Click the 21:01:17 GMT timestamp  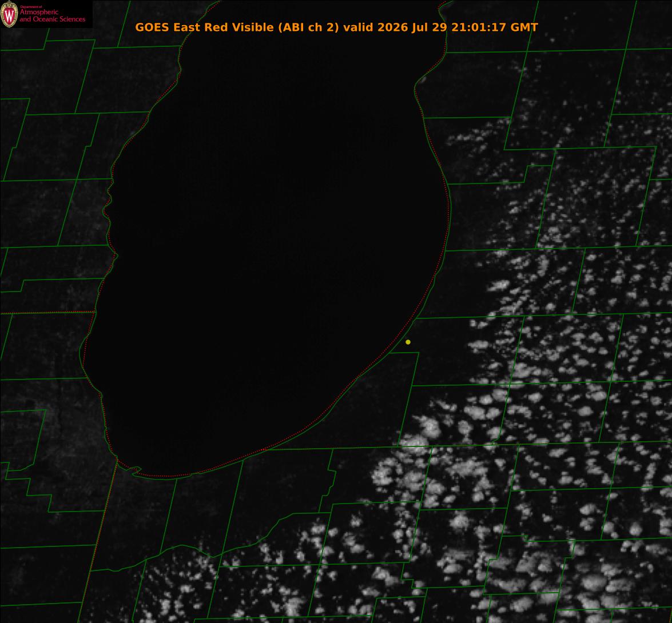pyautogui.click(x=495, y=27)
